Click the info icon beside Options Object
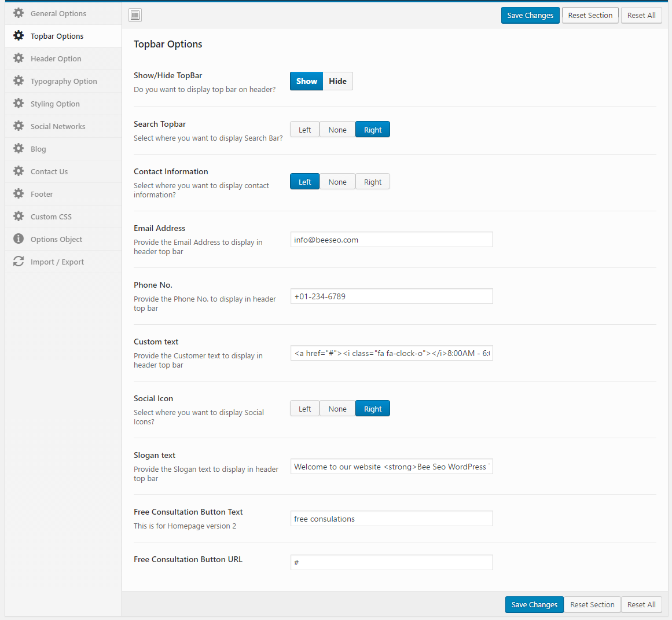Viewport: 672px width, 620px height. (x=19, y=239)
